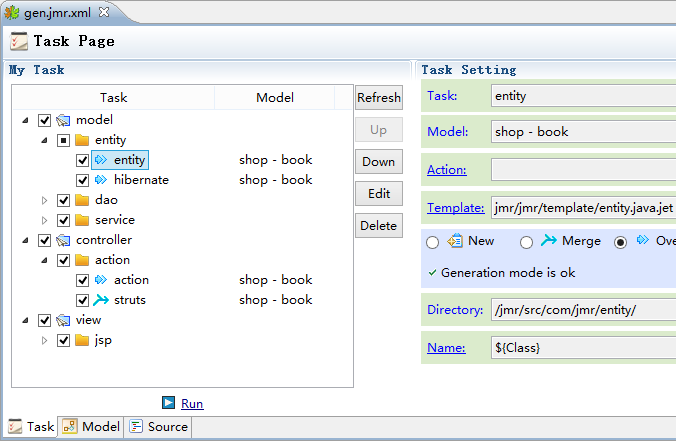
Task: Click the dao folder icon
Action: pos(82,200)
